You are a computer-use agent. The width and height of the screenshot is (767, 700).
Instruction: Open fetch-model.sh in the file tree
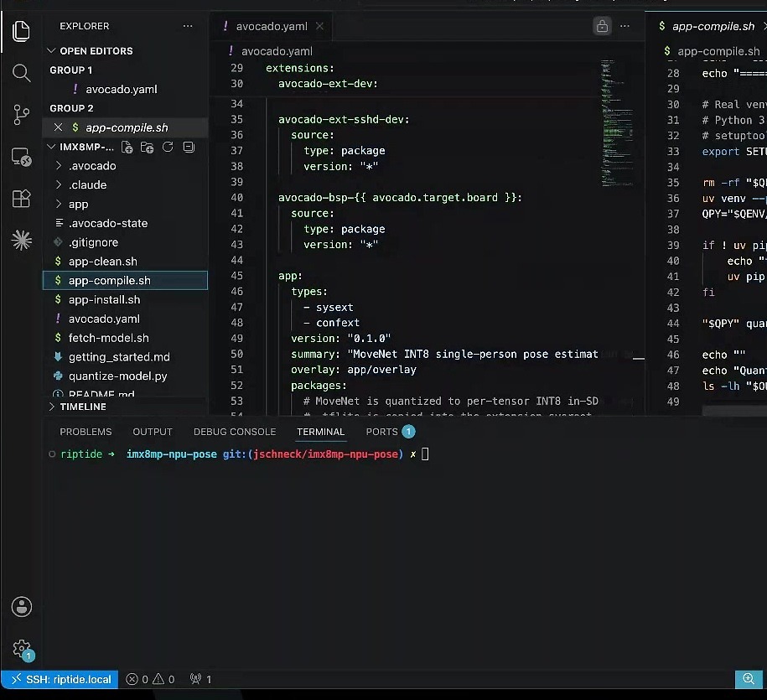(109, 338)
